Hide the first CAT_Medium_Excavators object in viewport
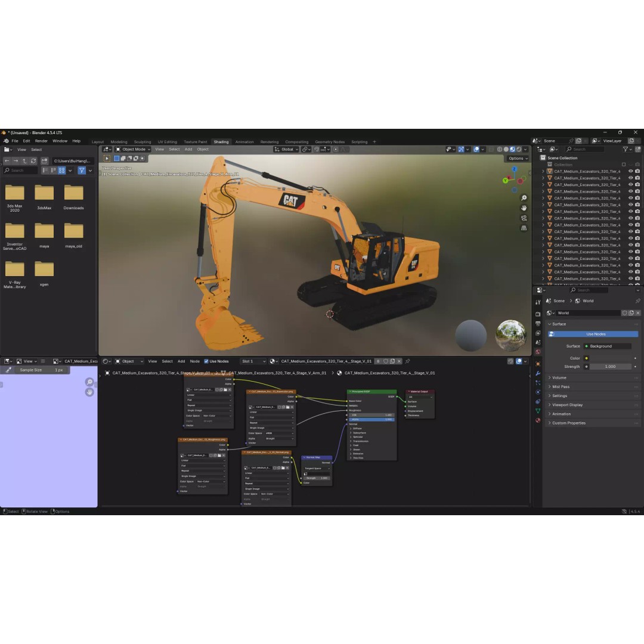Screen dimensions: 644x644 coord(630,171)
